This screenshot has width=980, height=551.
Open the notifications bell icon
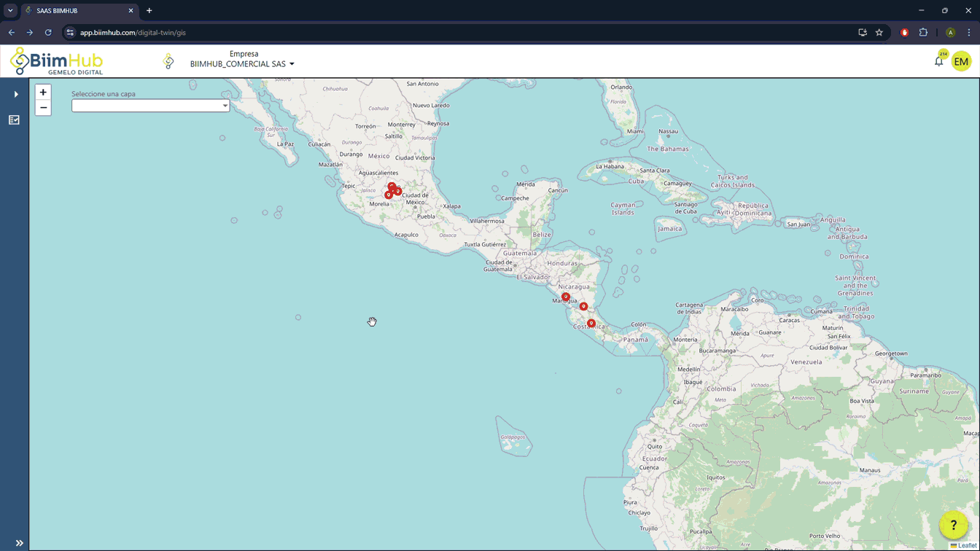938,62
